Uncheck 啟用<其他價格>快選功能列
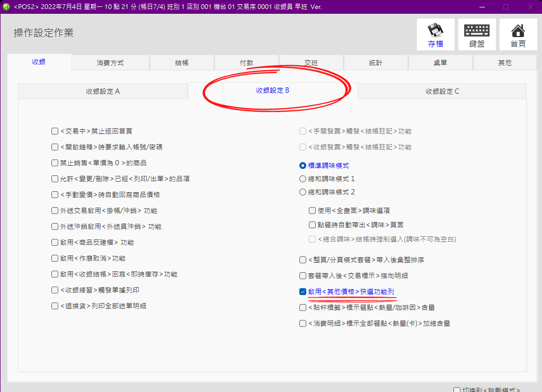The height and width of the screenshot is (392, 542). (x=303, y=291)
